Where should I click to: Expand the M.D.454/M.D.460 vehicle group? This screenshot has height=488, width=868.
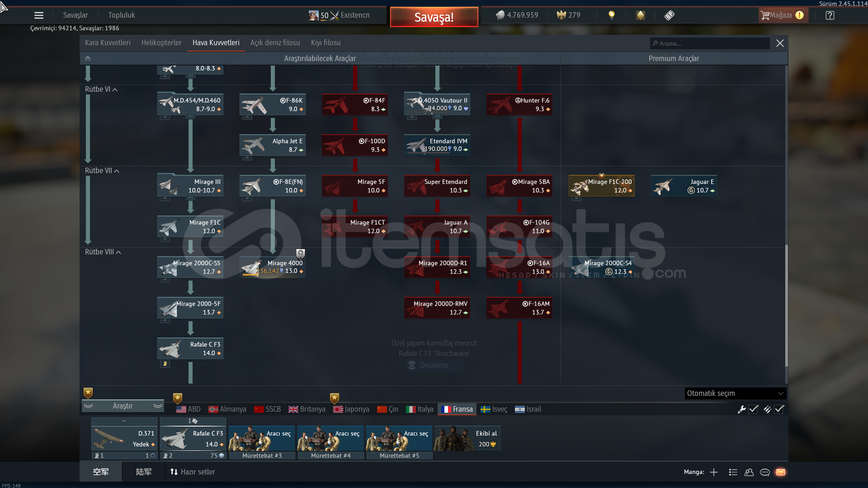click(190, 117)
